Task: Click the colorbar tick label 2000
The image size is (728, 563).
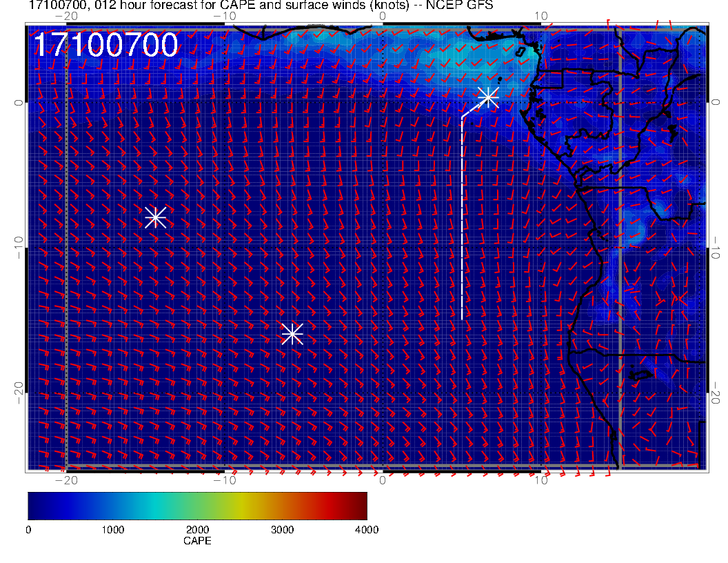Action: 197,530
